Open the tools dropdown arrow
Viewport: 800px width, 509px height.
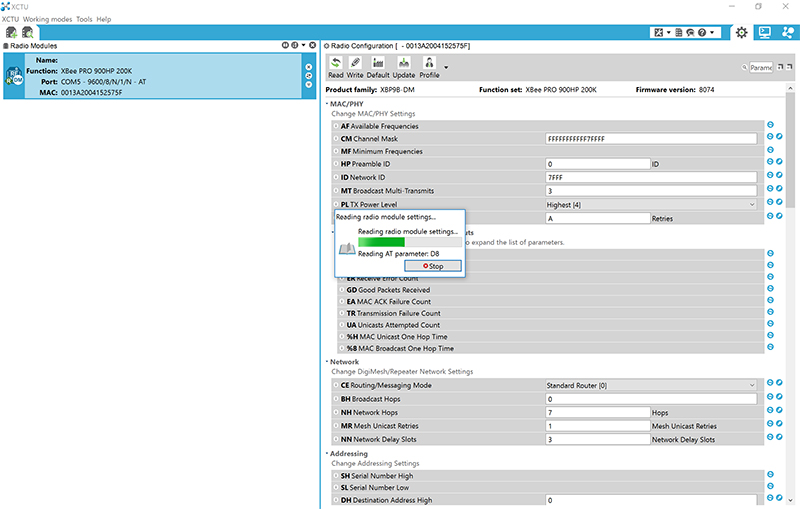pos(668,33)
